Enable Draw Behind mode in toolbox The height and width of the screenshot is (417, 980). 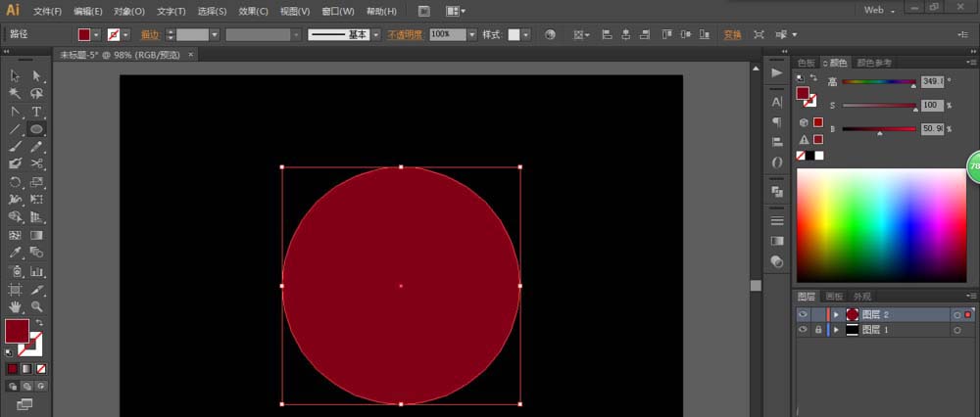click(x=26, y=386)
